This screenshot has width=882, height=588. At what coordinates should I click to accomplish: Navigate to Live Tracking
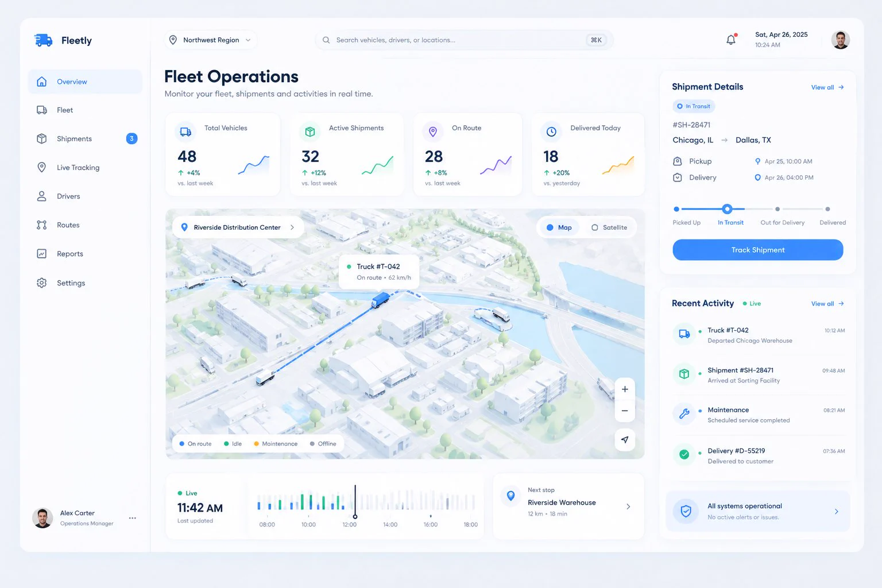tap(85, 168)
